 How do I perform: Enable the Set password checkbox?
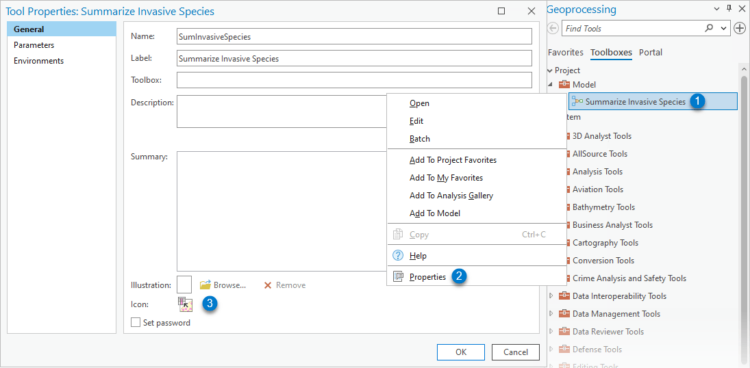[135, 323]
